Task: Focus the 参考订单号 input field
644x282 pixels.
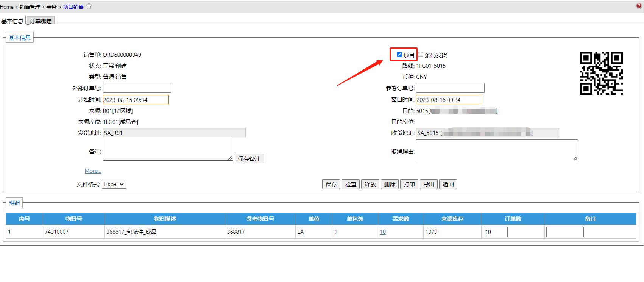Action: pos(450,88)
